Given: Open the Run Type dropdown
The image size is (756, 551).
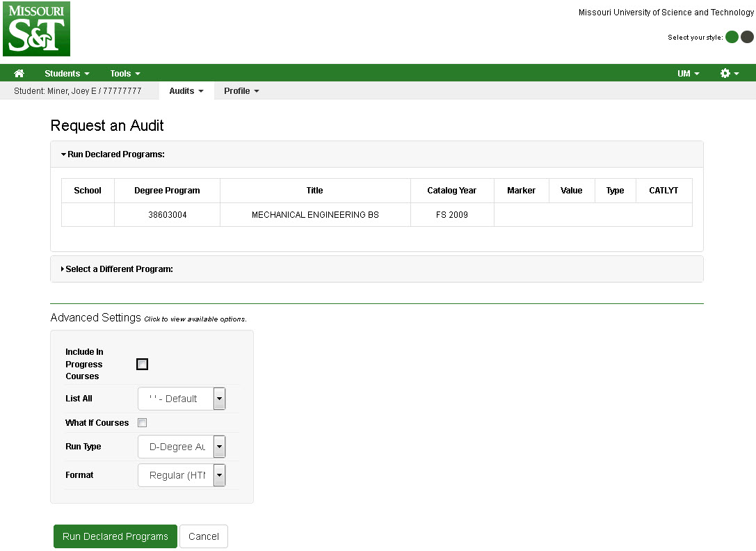Looking at the screenshot, I should (x=182, y=447).
